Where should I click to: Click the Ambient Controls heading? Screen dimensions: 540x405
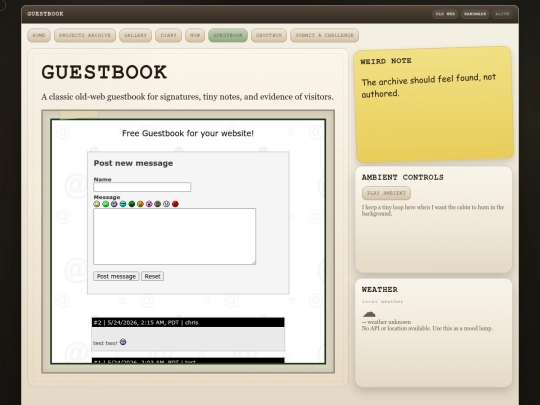tap(403, 177)
